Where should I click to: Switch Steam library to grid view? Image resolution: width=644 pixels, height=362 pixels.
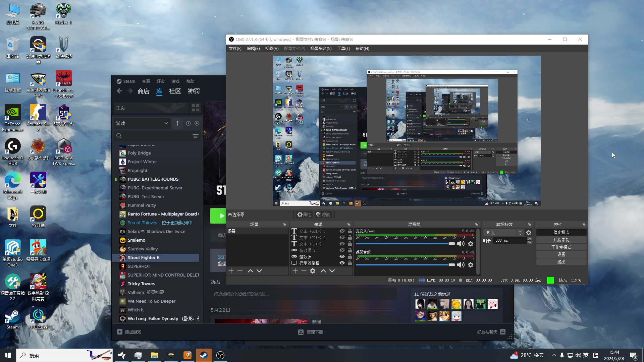[x=195, y=108]
